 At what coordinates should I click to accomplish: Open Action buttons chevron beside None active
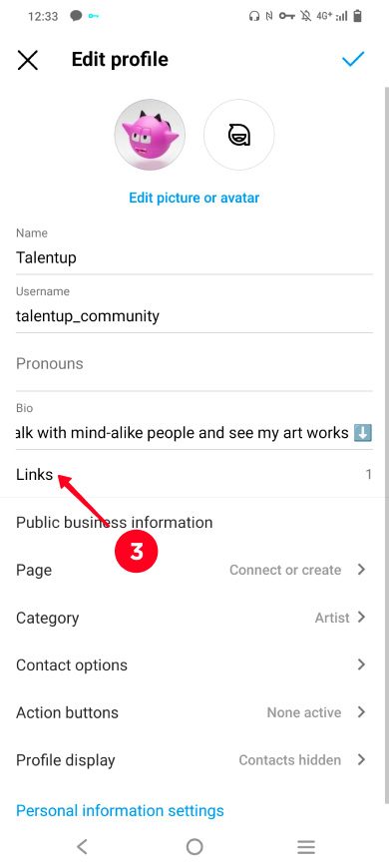pyautogui.click(x=361, y=712)
